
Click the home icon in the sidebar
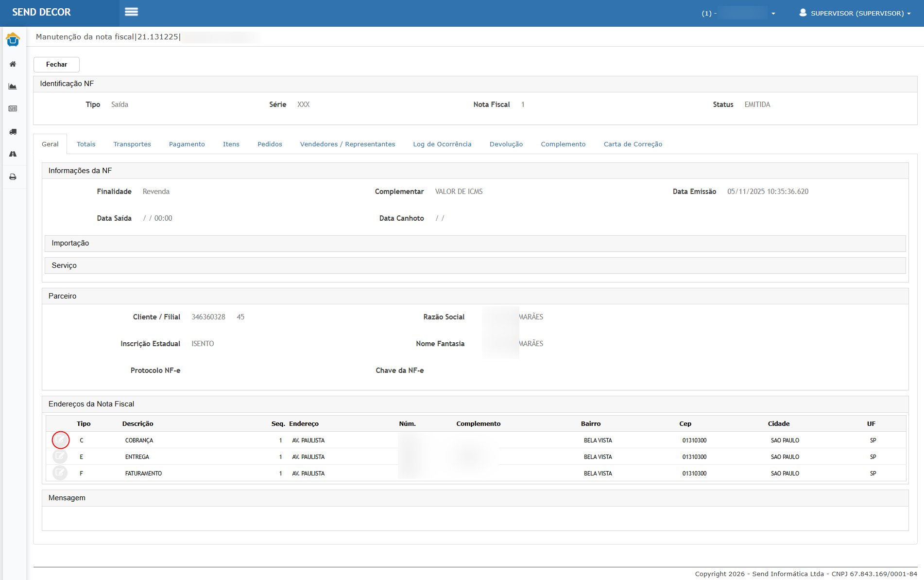click(x=13, y=64)
